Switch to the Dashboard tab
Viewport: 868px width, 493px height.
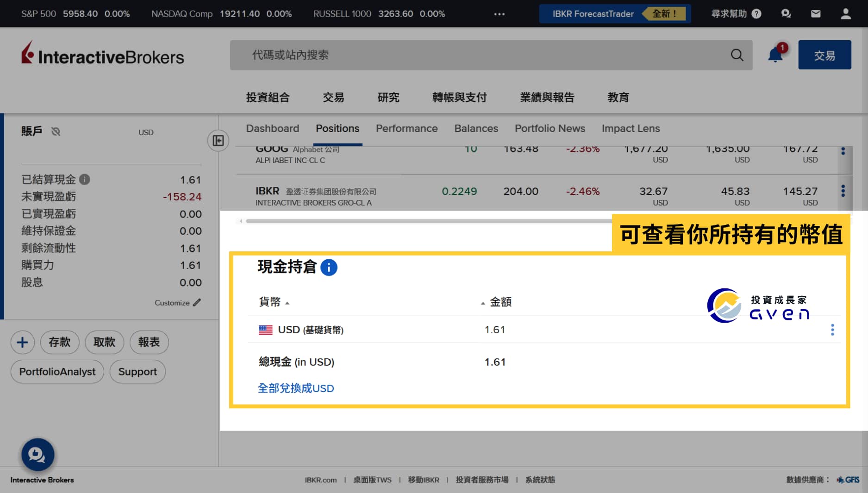click(272, 128)
